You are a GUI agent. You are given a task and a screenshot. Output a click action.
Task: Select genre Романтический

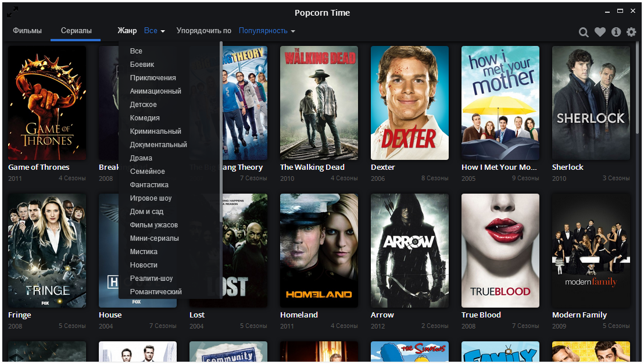[156, 292]
